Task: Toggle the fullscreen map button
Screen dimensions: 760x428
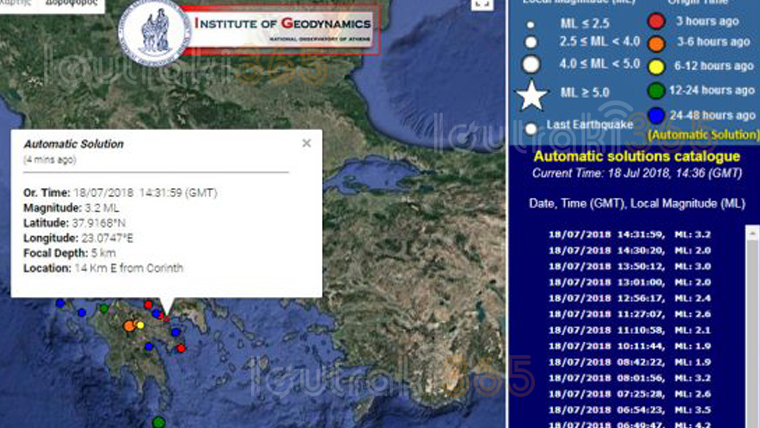Action: 482,4
